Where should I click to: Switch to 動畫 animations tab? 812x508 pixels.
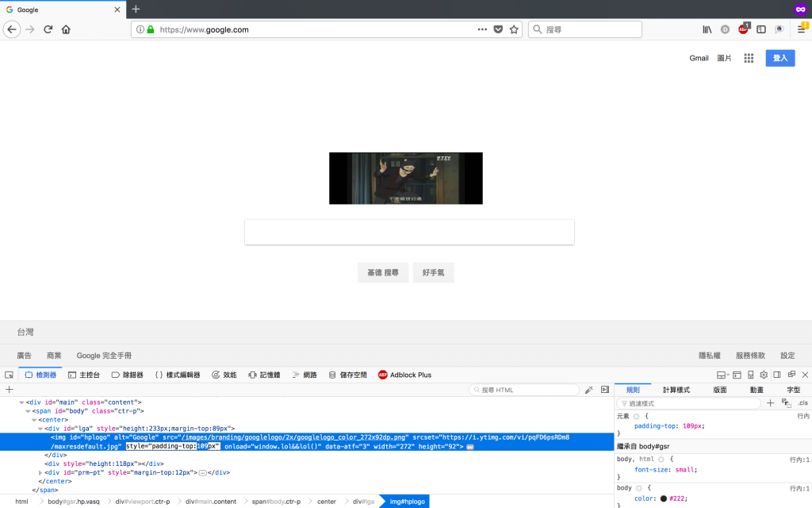tap(756, 390)
